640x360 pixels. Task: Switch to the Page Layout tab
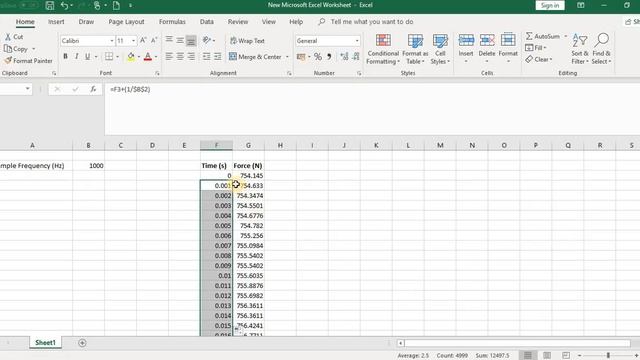[x=126, y=22]
